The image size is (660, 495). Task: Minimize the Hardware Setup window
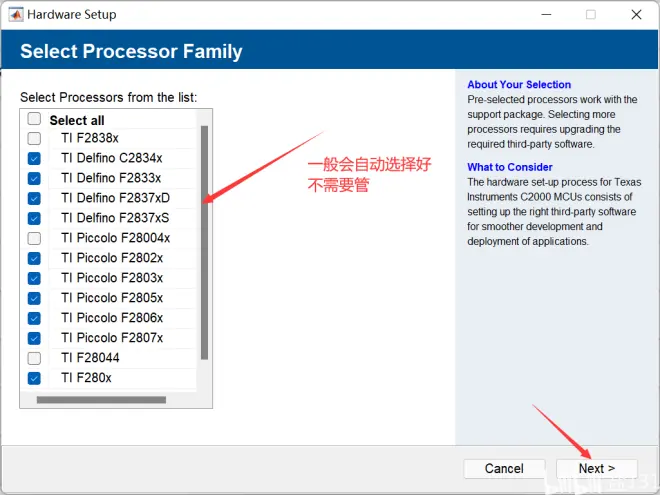click(x=546, y=15)
